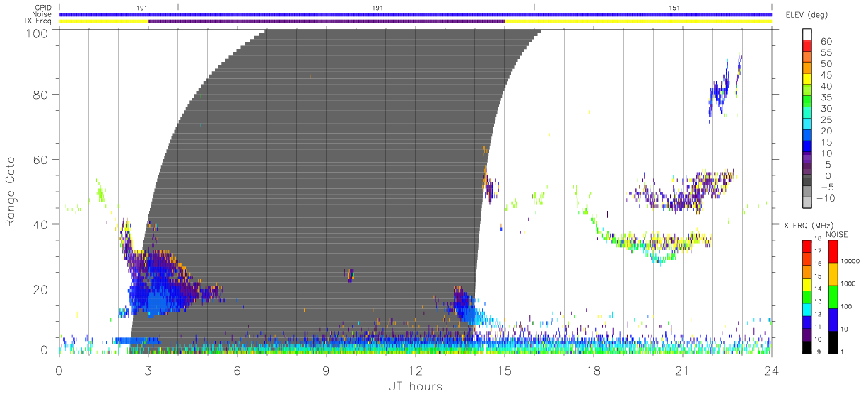This screenshot has height=401, width=868.
Task: Click the "Range Gate" y-axis title
Action: tap(11, 192)
